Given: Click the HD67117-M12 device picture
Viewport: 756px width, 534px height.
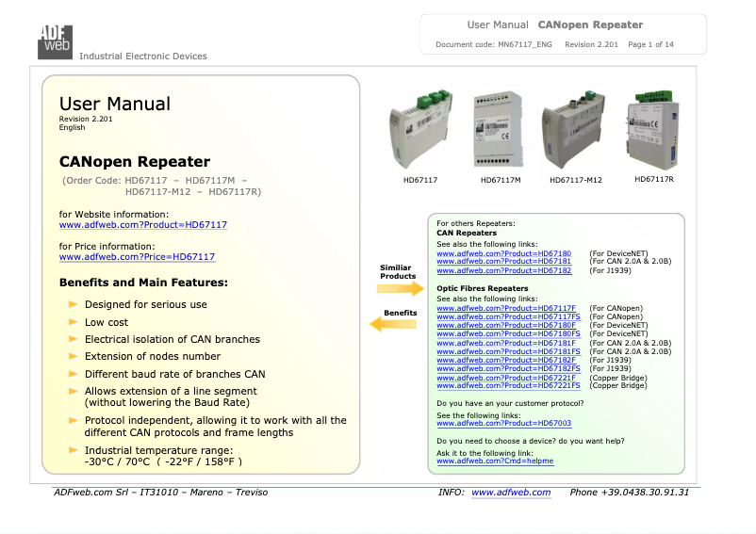Looking at the screenshot, I should [x=576, y=131].
